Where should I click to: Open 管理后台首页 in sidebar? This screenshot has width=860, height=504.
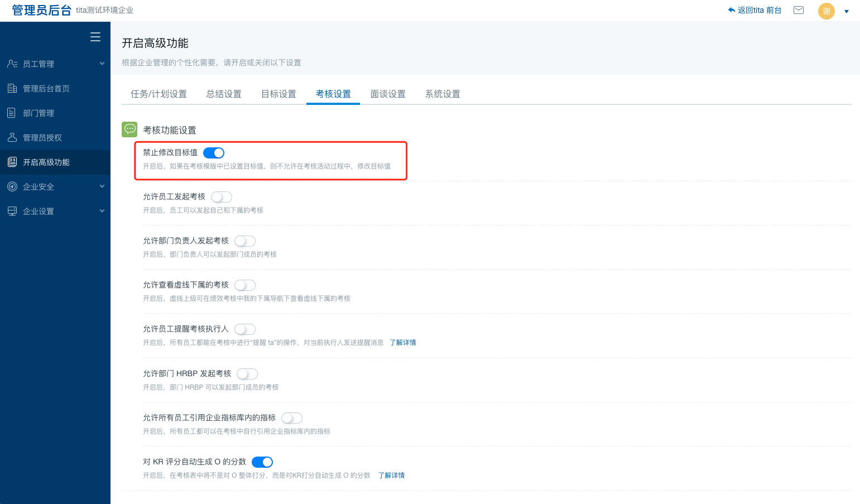pos(55,88)
